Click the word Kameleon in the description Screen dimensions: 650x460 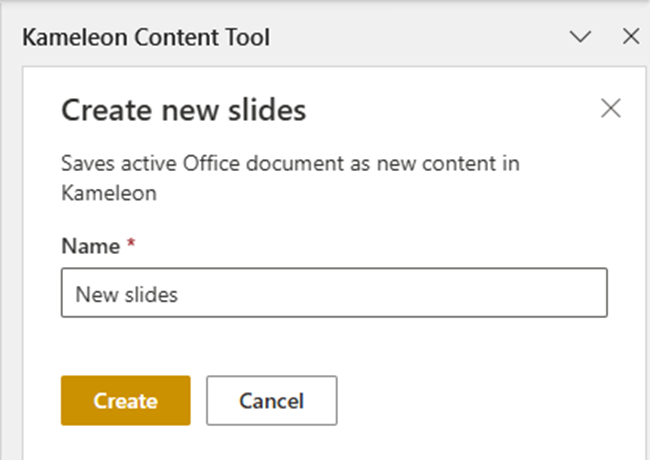pyautogui.click(x=109, y=193)
